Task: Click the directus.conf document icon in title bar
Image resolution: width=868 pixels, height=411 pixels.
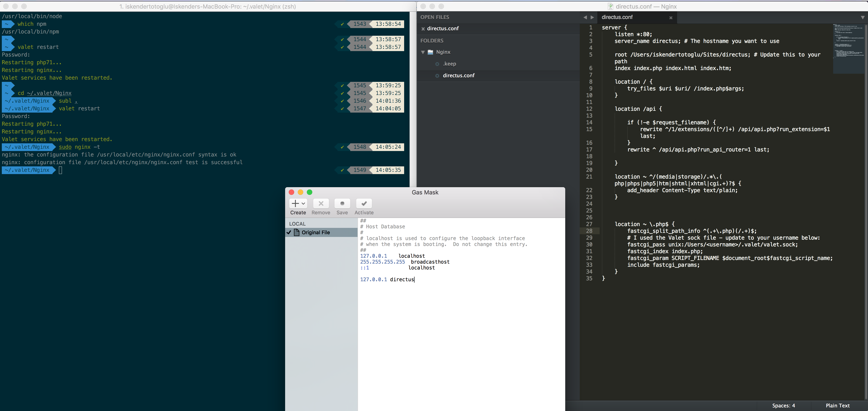Action: tap(610, 6)
